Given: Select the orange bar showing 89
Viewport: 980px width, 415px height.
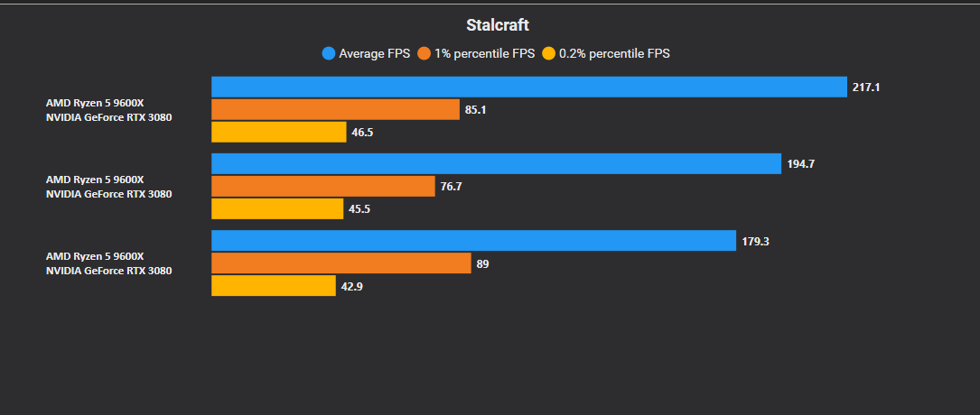Looking at the screenshot, I should tap(341, 263).
